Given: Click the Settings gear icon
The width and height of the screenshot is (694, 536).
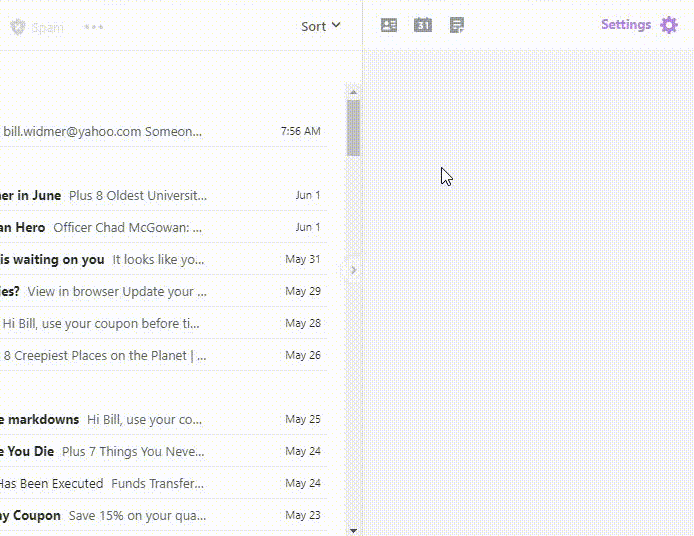Looking at the screenshot, I should 669,25.
